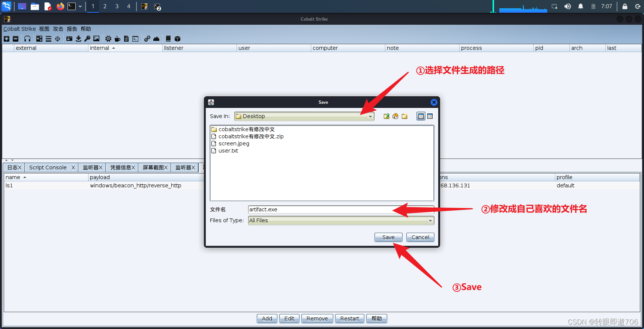Click the Add listener button
Screen dimensions: 644x329
pyautogui.click(x=267, y=319)
